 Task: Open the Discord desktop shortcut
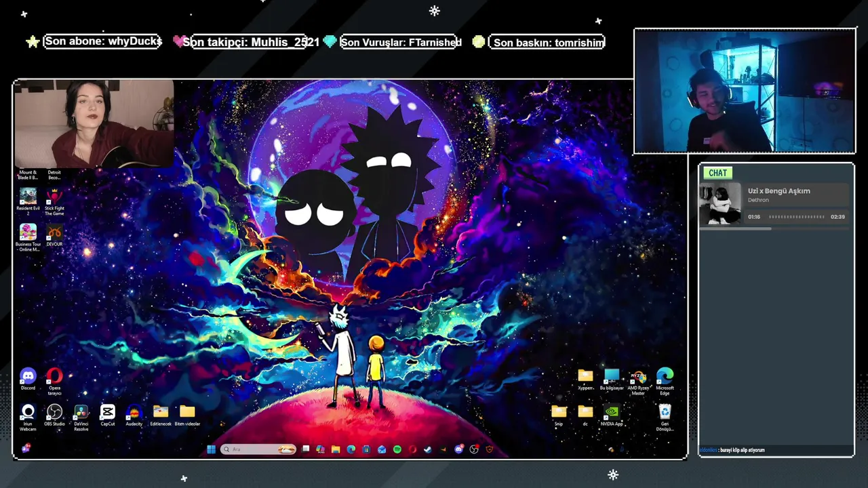(28, 378)
